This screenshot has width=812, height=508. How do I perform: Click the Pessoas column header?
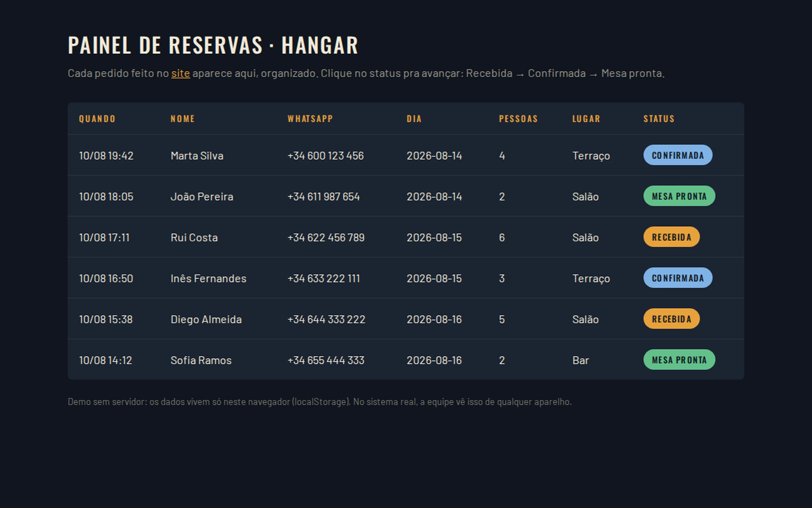pos(518,119)
